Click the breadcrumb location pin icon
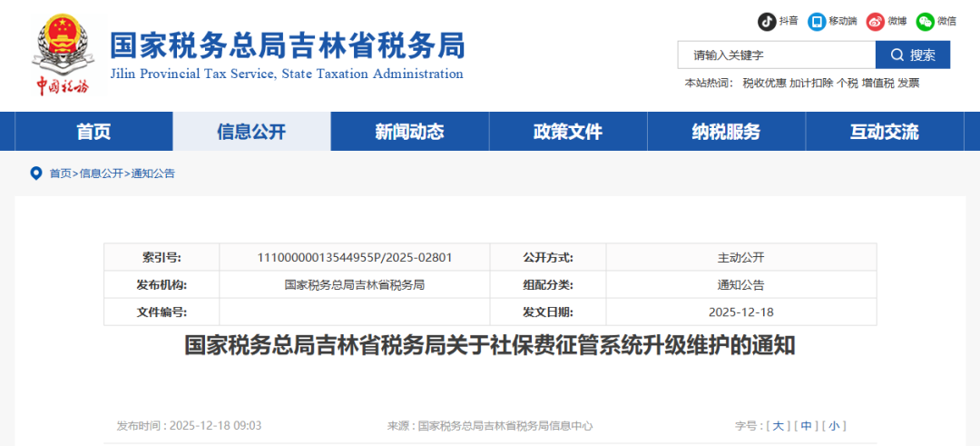The height and width of the screenshot is (446, 980). pos(36,173)
